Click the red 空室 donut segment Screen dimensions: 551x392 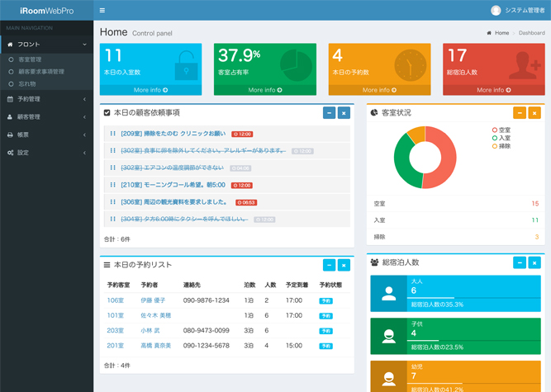(448, 158)
